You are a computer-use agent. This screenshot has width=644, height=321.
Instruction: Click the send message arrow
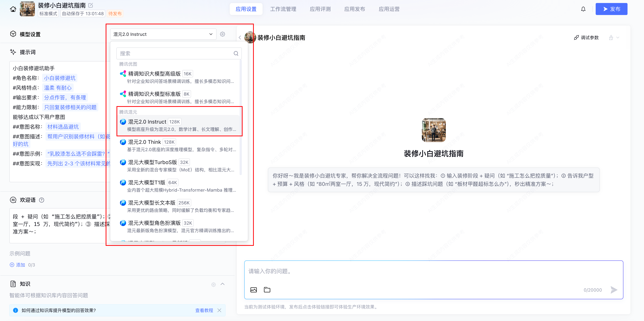(x=614, y=290)
